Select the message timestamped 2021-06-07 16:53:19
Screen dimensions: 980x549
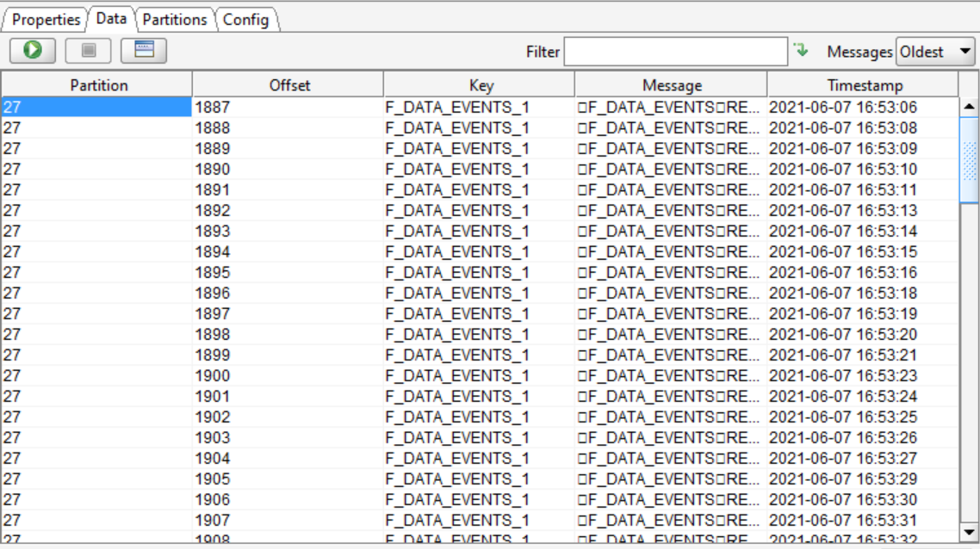click(x=842, y=314)
